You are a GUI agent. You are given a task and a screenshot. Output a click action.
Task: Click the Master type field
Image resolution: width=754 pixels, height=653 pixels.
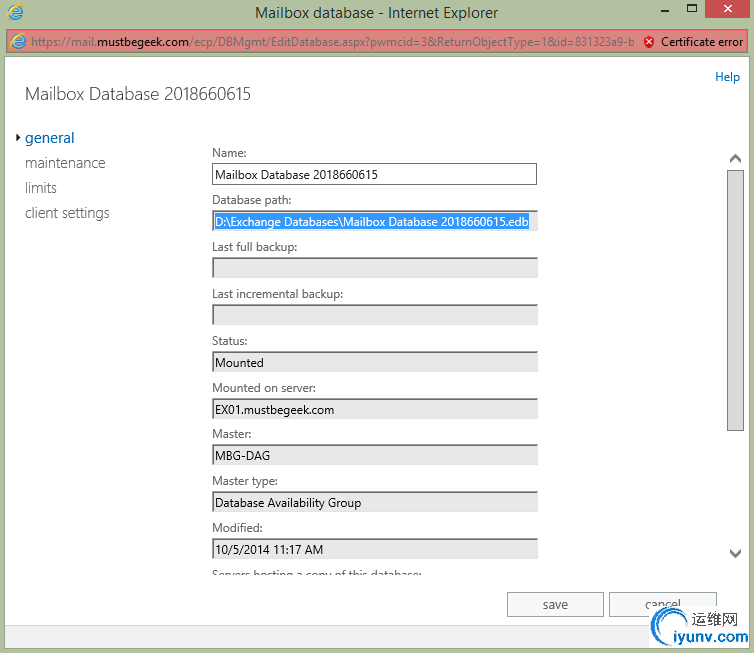(374, 502)
